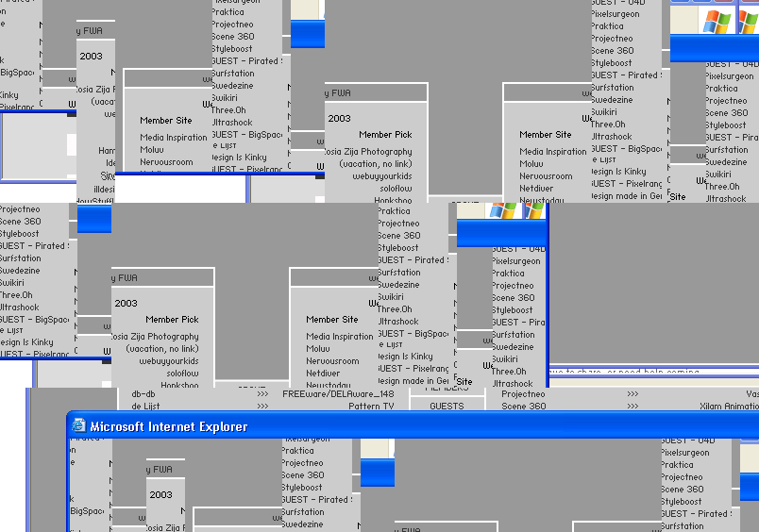759x532 pixels.
Task: Open the de Lijst entry
Action: coord(145,407)
